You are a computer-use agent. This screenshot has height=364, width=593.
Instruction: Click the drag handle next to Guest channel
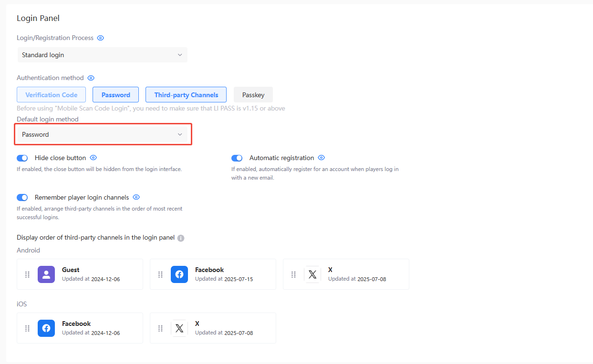pos(27,274)
